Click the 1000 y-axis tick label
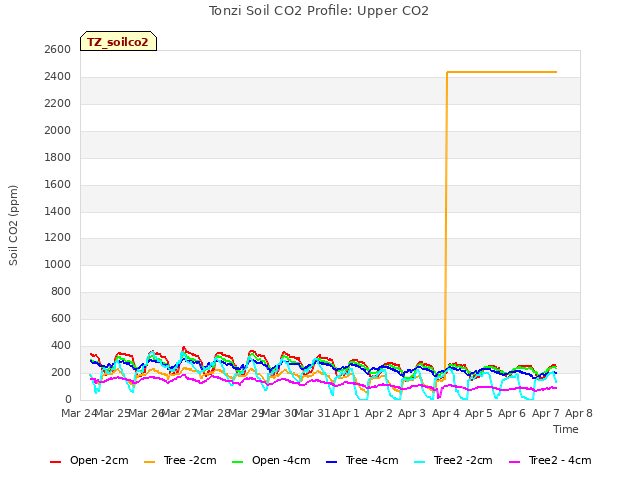640x480 pixels. tap(58, 264)
